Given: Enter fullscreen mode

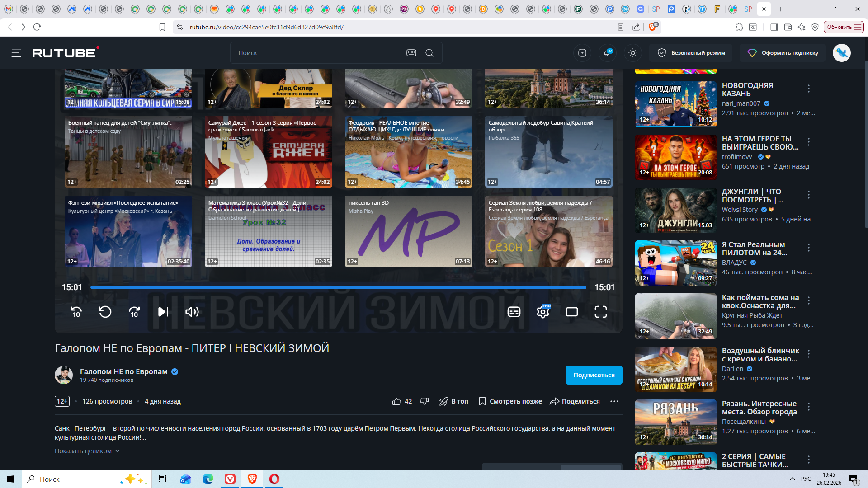Looking at the screenshot, I should [x=600, y=312].
